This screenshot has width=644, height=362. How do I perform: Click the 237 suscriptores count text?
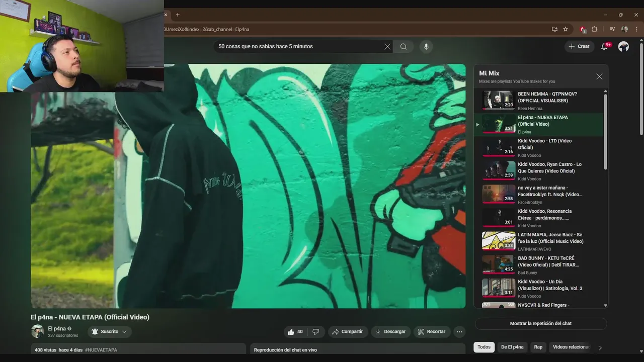click(63, 335)
